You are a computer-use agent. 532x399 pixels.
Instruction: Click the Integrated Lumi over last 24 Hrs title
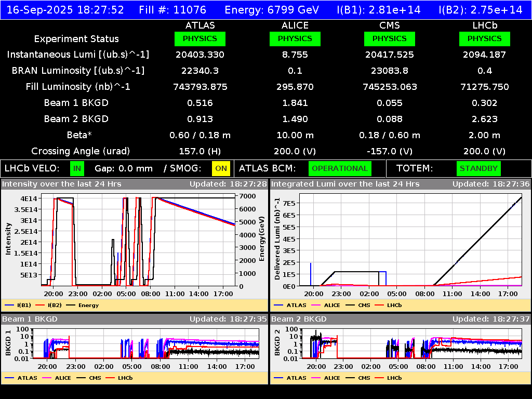point(345,184)
